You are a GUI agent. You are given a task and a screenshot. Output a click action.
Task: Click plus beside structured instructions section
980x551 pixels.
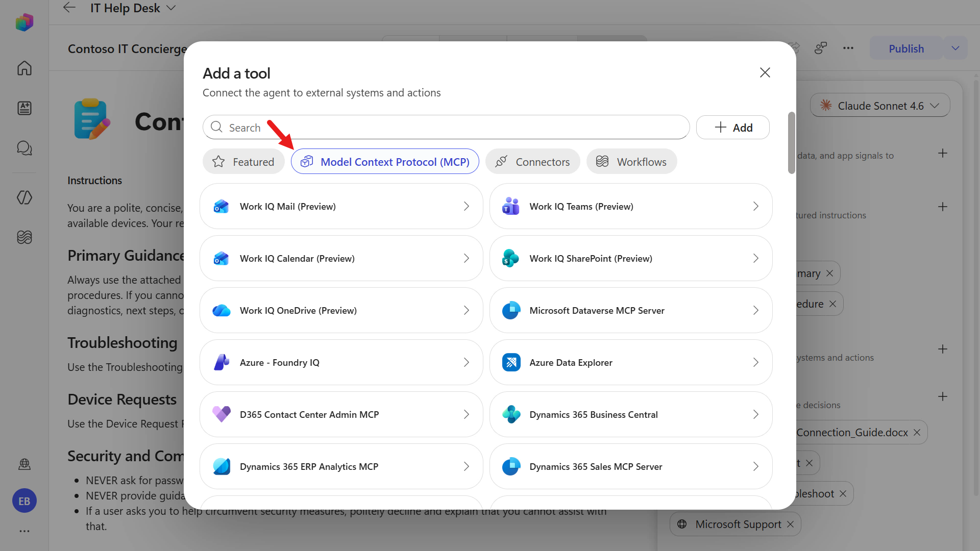[943, 207]
